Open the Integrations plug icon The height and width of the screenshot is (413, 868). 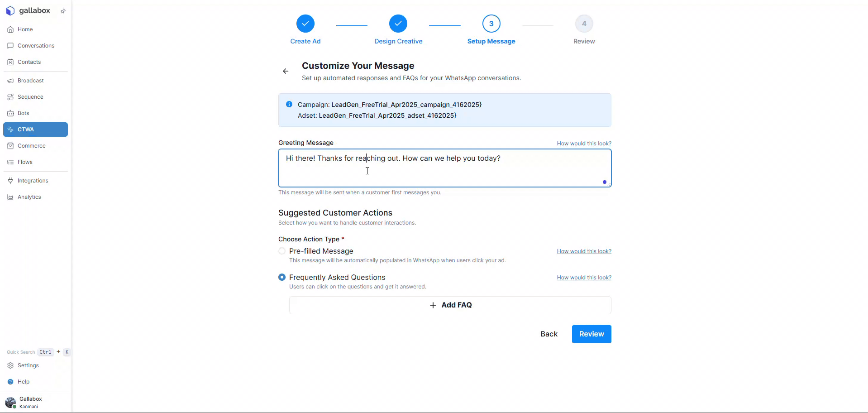point(10,181)
